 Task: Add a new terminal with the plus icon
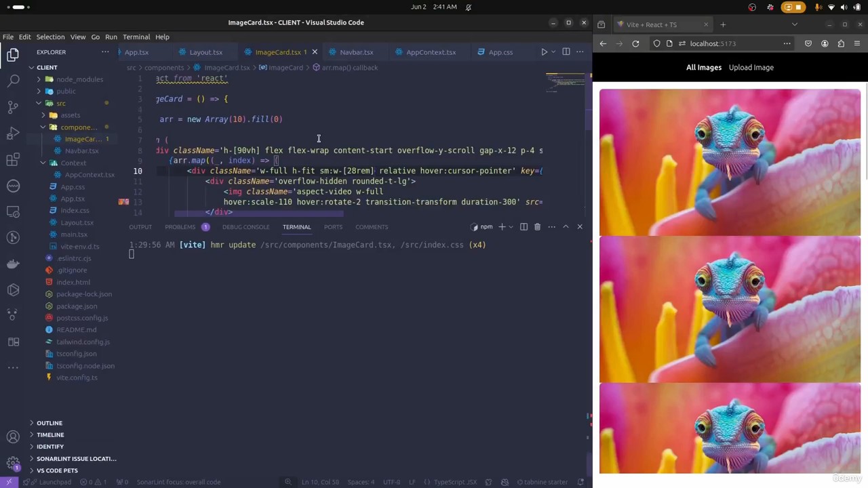coord(502,227)
